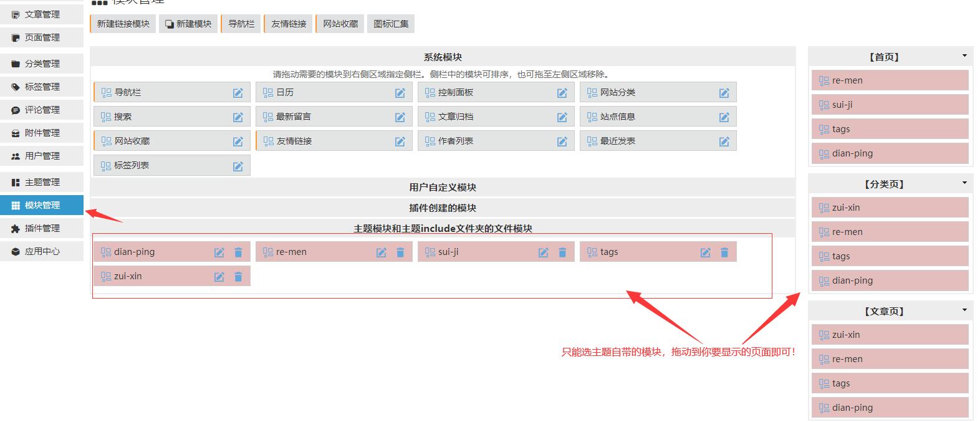Select sui-ji in the 【首页】 panel
The width and height of the screenshot is (980, 422).
point(890,105)
